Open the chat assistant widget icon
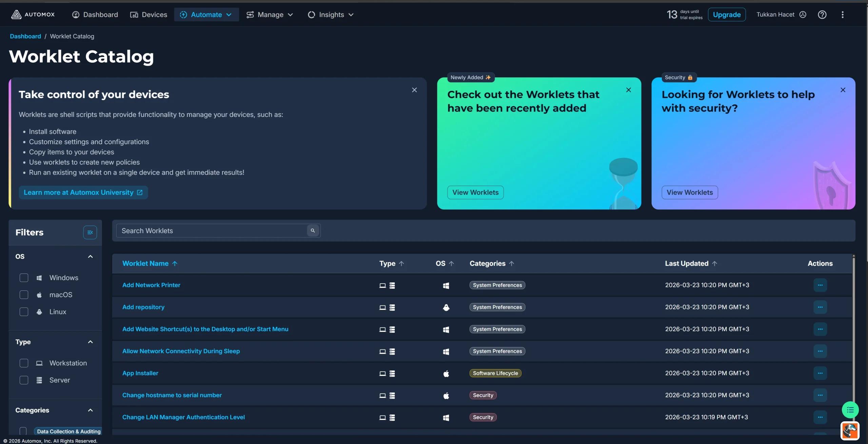 tap(850, 431)
